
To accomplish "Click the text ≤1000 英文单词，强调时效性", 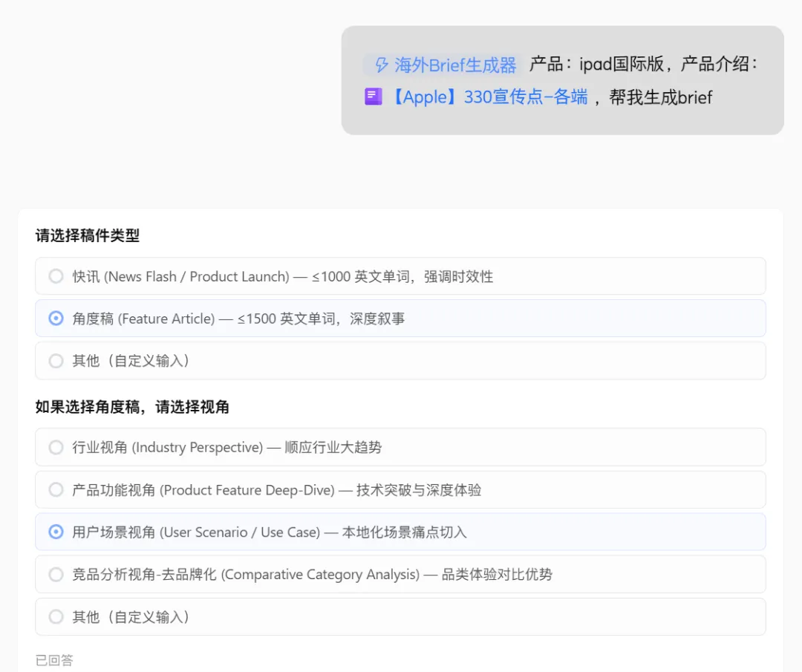I will tap(402, 277).
